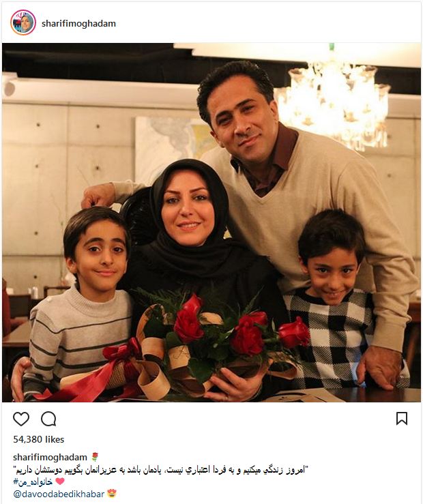
Task: Open comments via the speech bubble icon
Action: [x=48, y=419]
